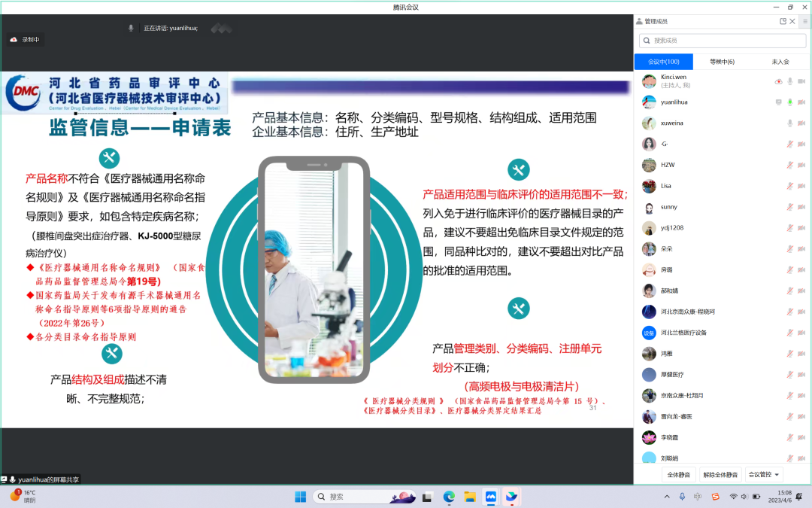The width and height of the screenshot is (812, 508).
Task: Click the 录制中 cloud recording indicator
Action: click(26, 39)
